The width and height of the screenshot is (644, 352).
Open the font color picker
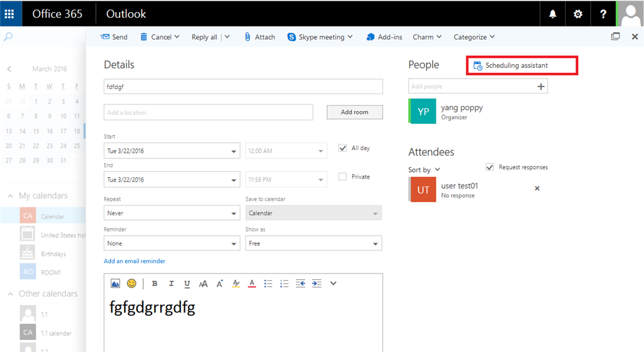252,283
